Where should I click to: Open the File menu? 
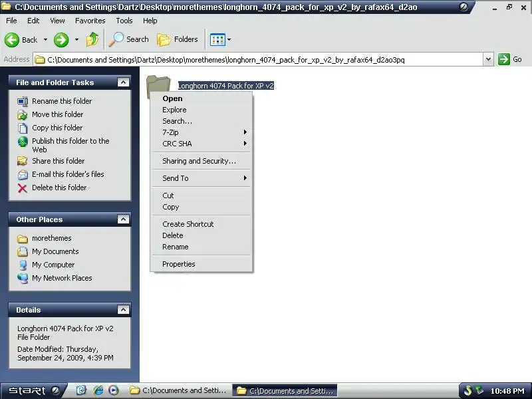(x=11, y=21)
